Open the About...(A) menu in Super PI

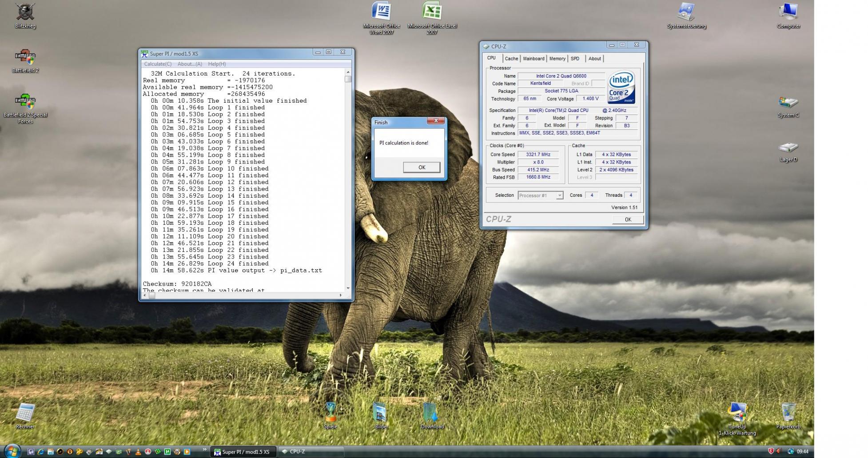(x=190, y=64)
